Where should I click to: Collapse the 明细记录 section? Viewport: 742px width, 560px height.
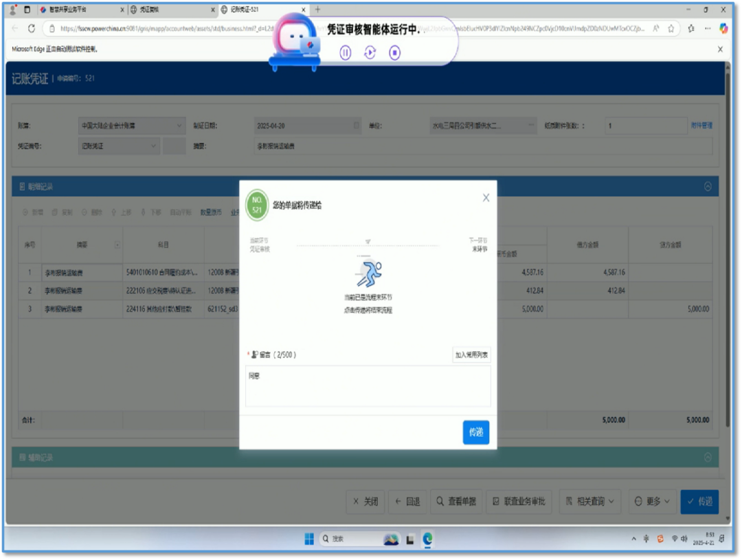pos(708,186)
